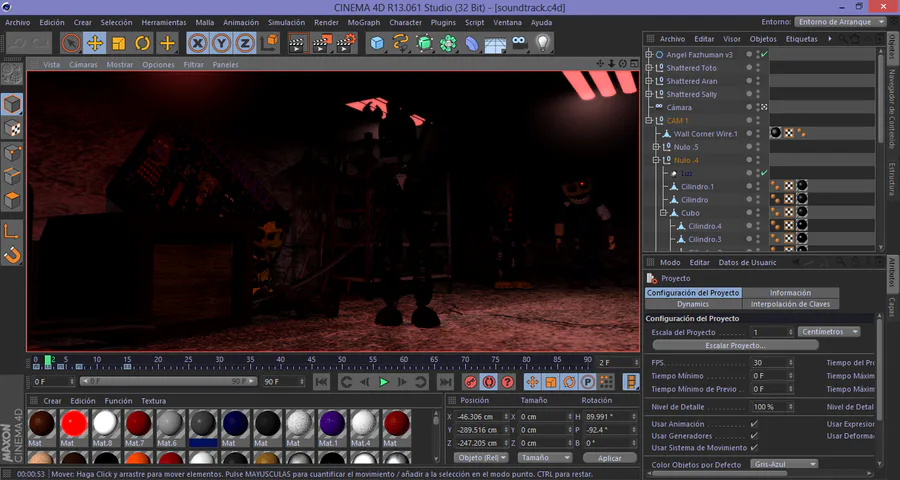Open the render settings icon
This screenshot has height=480, width=900.
click(x=346, y=43)
